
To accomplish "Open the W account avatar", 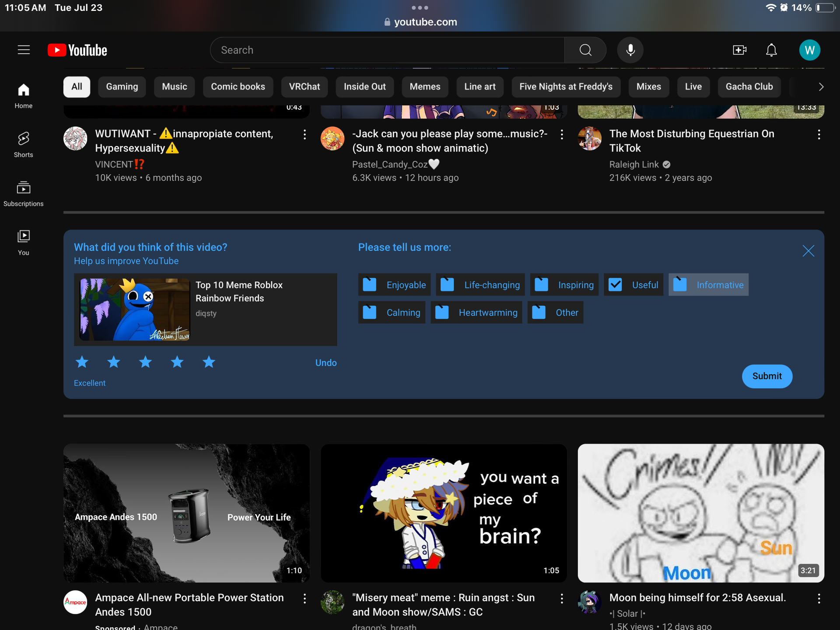I will [x=809, y=50].
